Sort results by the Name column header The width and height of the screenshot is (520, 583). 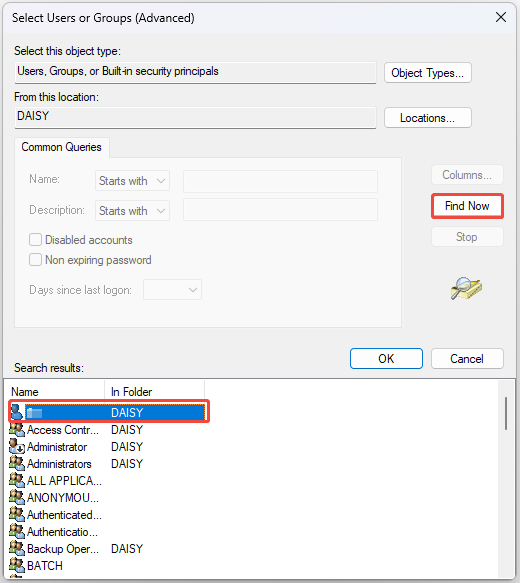point(57,391)
